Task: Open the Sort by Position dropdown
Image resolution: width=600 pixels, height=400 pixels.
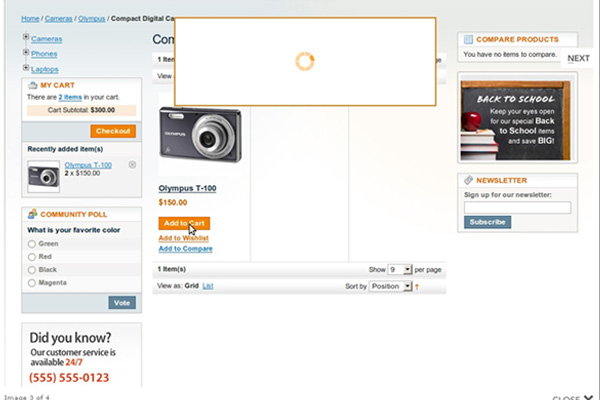Action: (x=391, y=286)
